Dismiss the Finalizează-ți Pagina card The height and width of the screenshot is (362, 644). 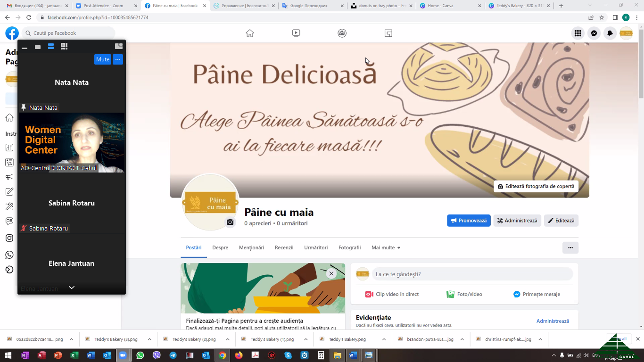tap(331, 273)
